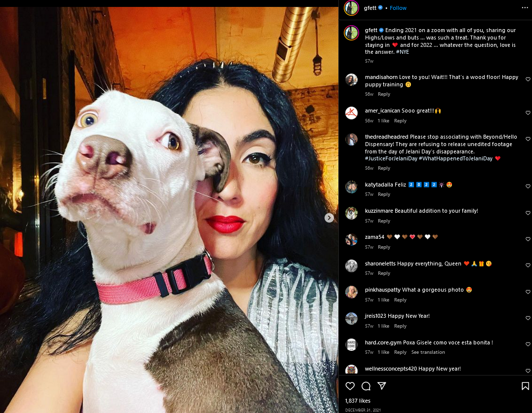This screenshot has width=532, height=413.
Task: Save post with the bookmark icon
Action: pyautogui.click(x=525, y=386)
